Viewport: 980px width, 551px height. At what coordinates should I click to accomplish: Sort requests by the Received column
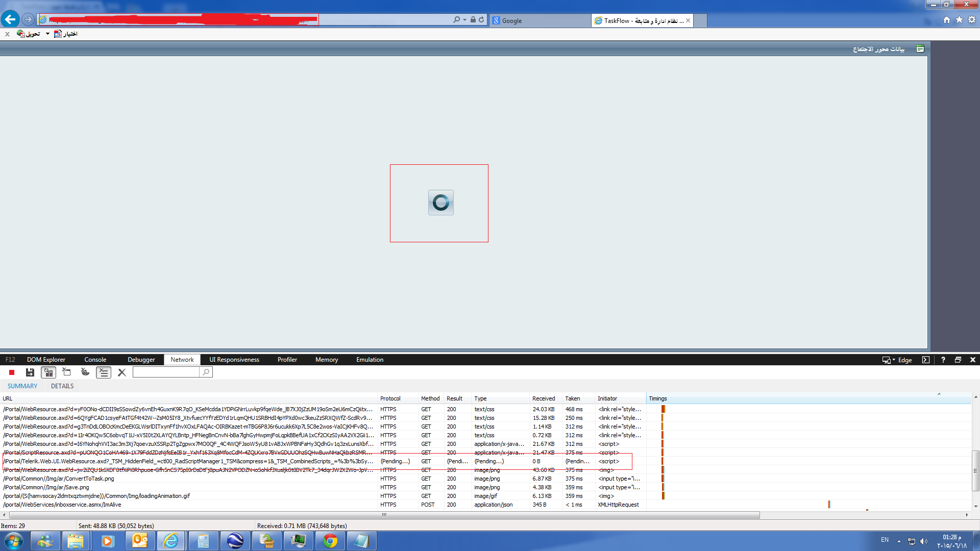coord(544,398)
